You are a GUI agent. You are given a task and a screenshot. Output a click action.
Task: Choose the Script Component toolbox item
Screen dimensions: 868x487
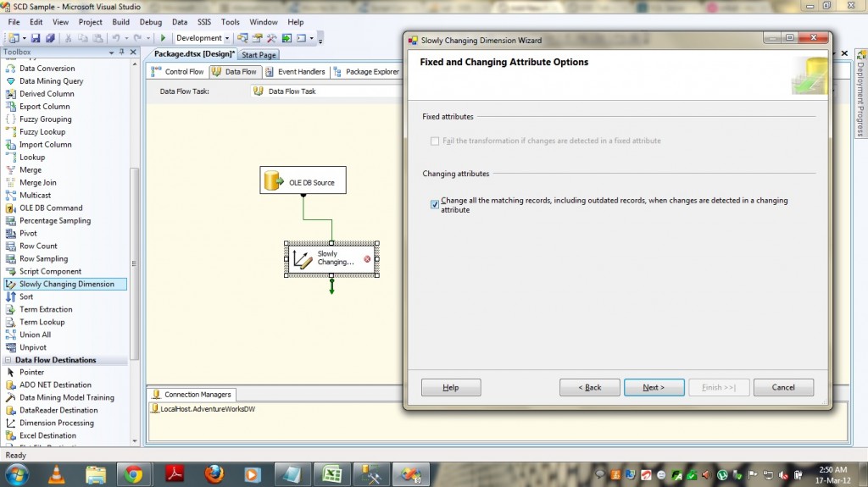coord(50,272)
